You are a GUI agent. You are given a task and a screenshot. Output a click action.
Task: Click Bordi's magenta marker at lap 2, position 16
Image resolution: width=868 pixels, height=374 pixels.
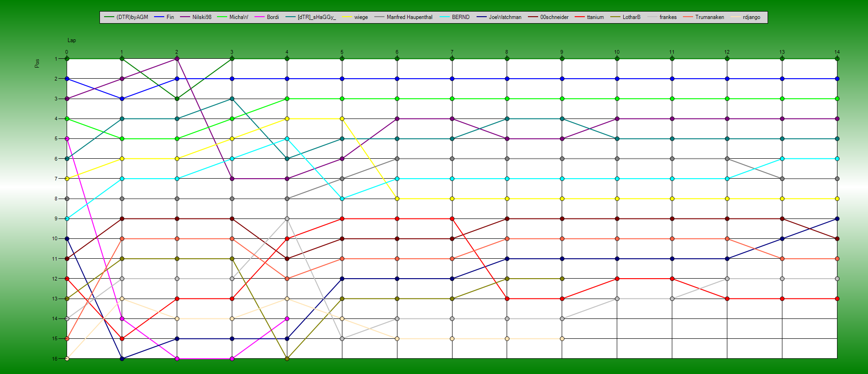coord(177,359)
